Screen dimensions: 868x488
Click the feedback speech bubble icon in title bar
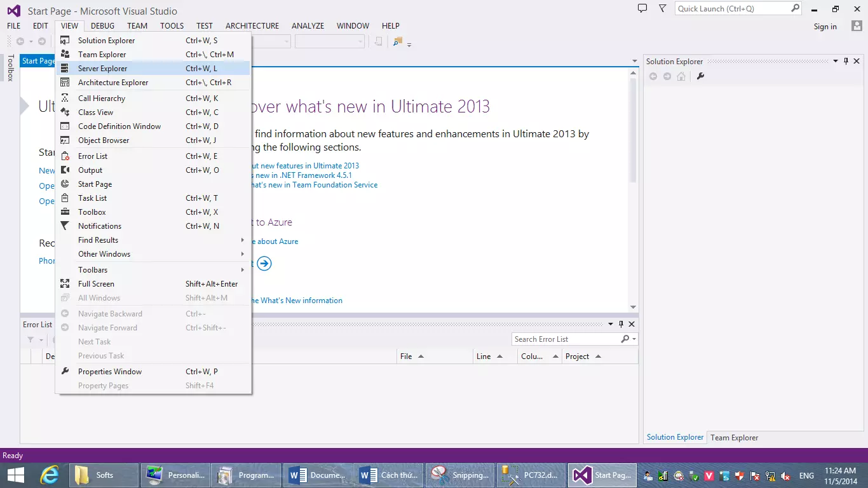coord(642,9)
